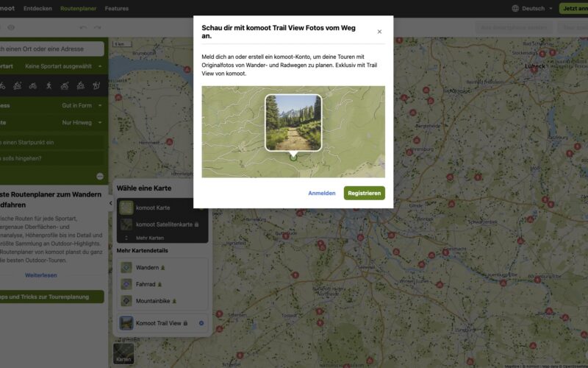Click the Anmelden link in the dialog
The height and width of the screenshot is (368, 588).
(322, 193)
